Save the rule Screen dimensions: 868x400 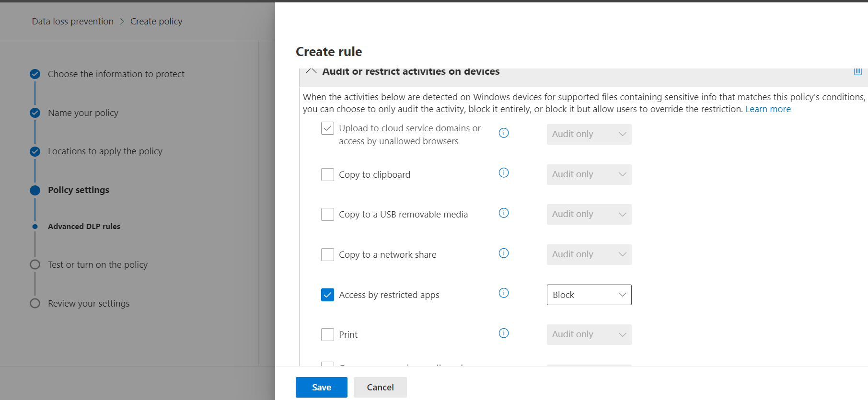[x=322, y=387]
